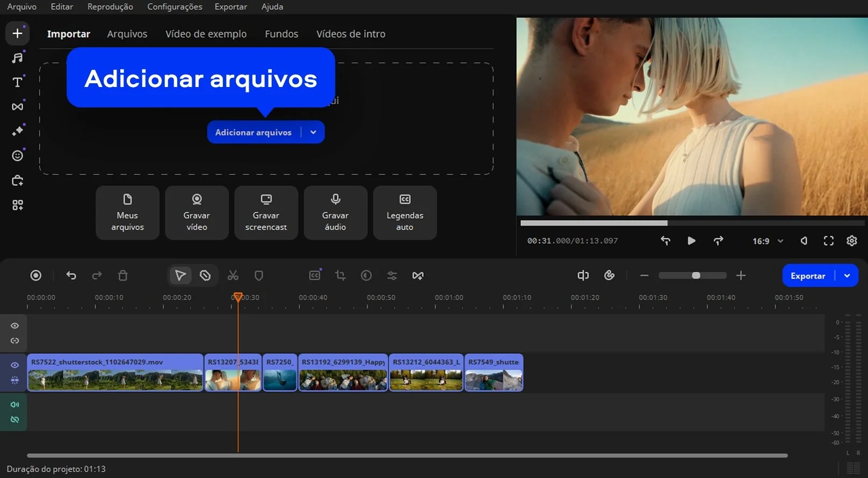The height and width of the screenshot is (478, 868).
Task: Toggle visibility of the main video track
Action: point(15,365)
